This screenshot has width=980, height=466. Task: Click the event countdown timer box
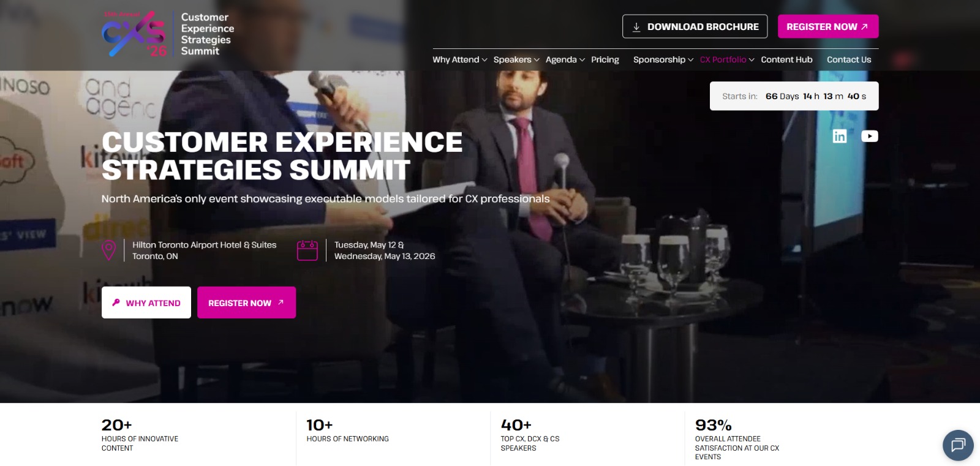coord(794,96)
